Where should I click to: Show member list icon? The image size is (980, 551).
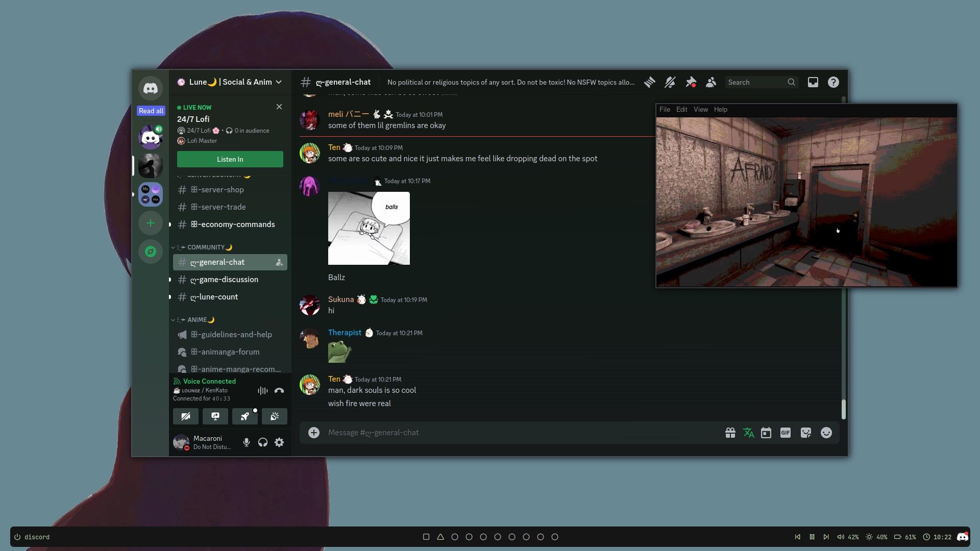[x=711, y=82]
